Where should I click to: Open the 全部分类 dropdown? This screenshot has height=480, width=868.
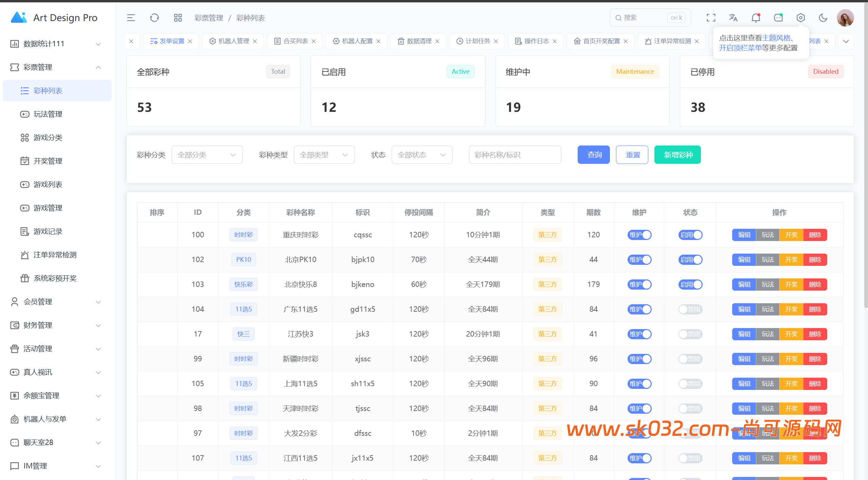coord(207,155)
